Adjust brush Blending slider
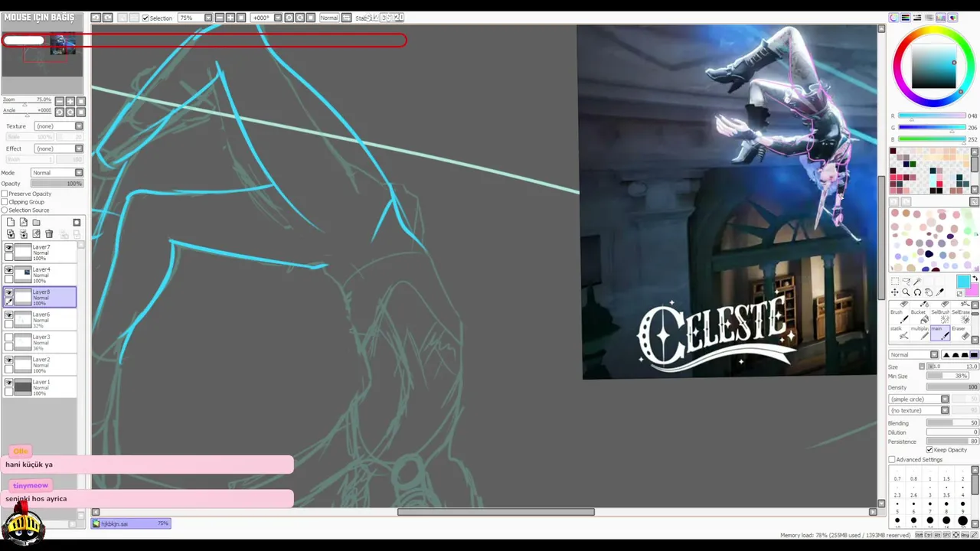The image size is (980, 551). point(952,423)
